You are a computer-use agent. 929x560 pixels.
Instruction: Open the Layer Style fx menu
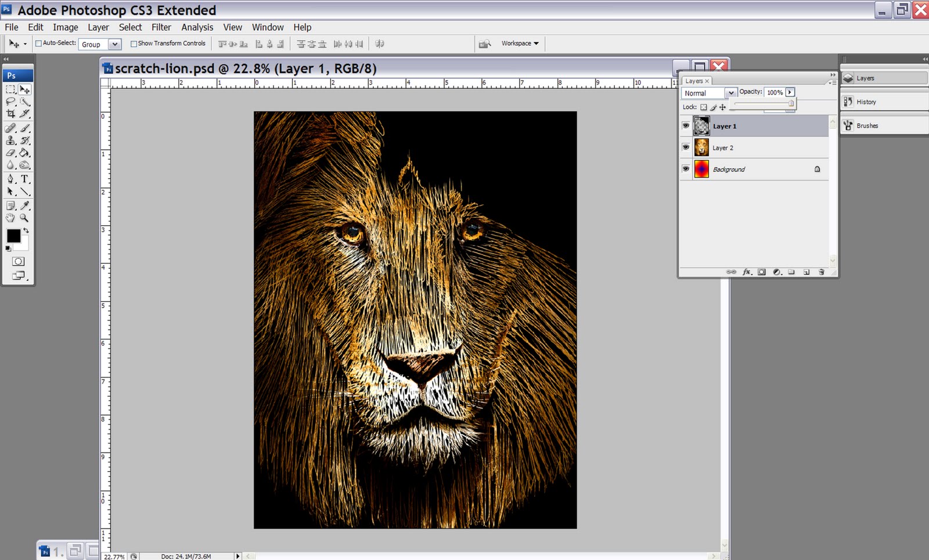pos(747,272)
